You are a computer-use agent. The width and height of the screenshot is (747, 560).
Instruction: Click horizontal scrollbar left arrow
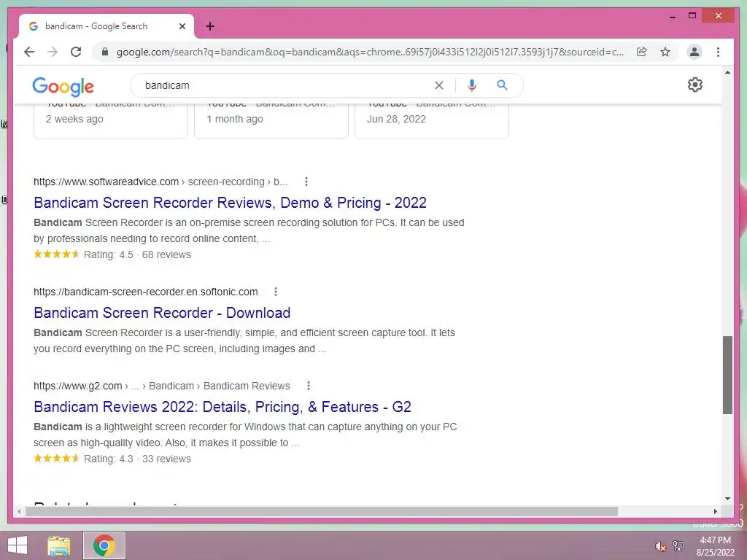point(19,511)
